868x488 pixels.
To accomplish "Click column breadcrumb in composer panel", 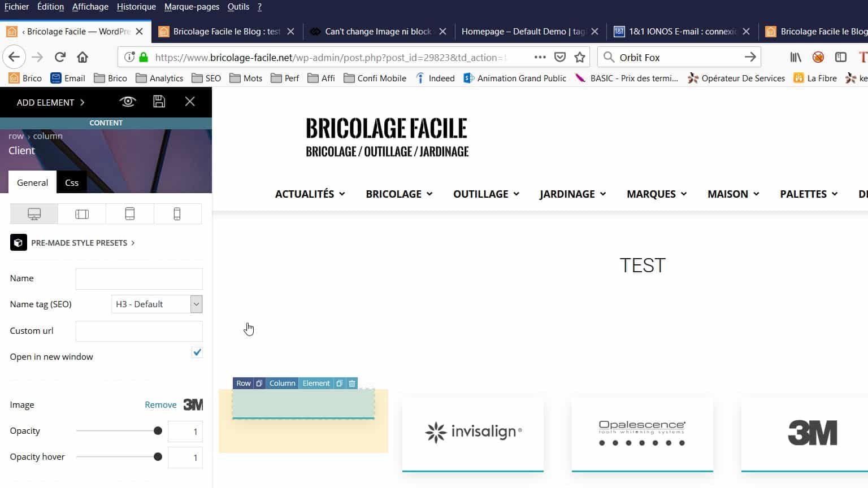I will [47, 136].
